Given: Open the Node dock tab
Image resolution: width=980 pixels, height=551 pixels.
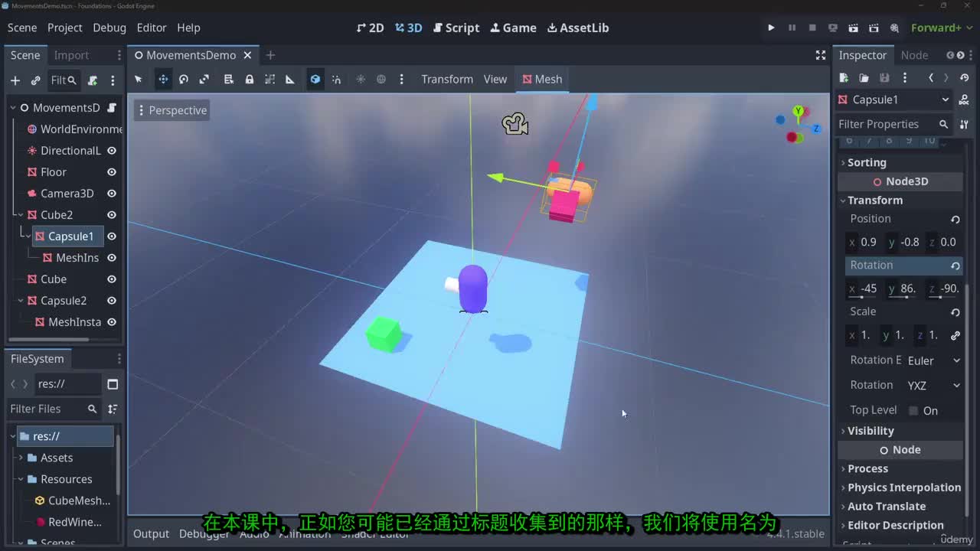Looking at the screenshot, I should (x=914, y=55).
